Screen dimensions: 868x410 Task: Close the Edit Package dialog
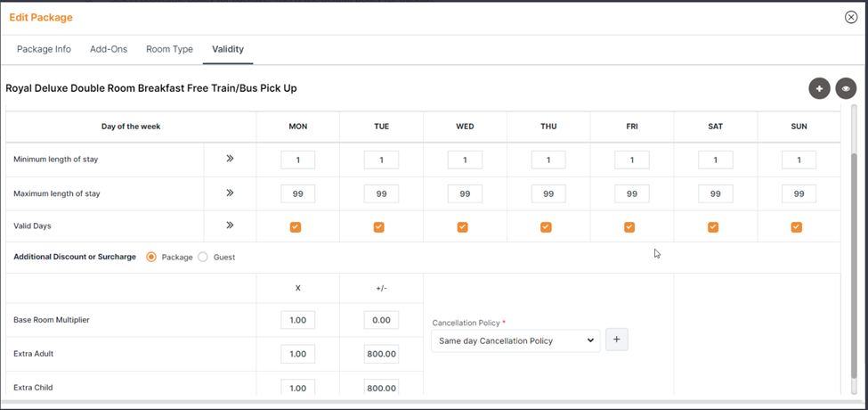tap(850, 17)
